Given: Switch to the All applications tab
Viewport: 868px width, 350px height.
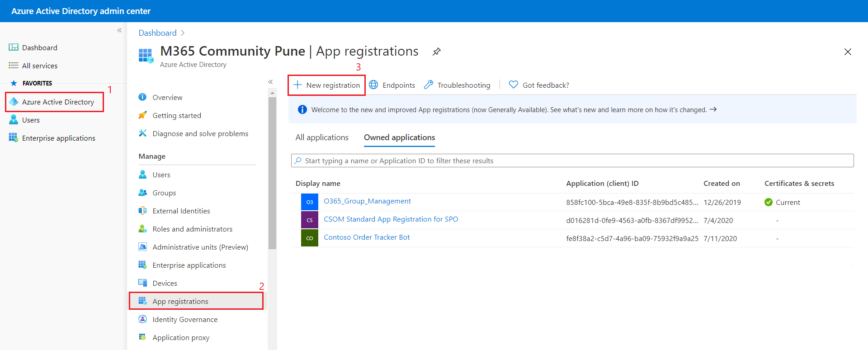Looking at the screenshot, I should tap(322, 137).
